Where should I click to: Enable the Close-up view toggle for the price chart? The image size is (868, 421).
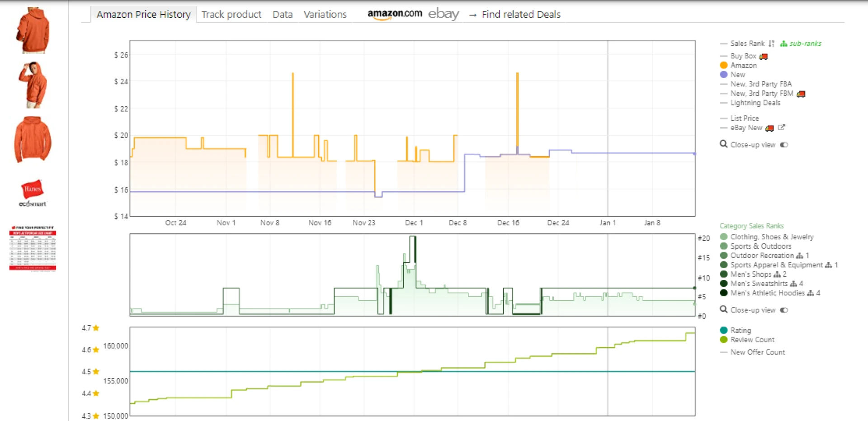(784, 145)
